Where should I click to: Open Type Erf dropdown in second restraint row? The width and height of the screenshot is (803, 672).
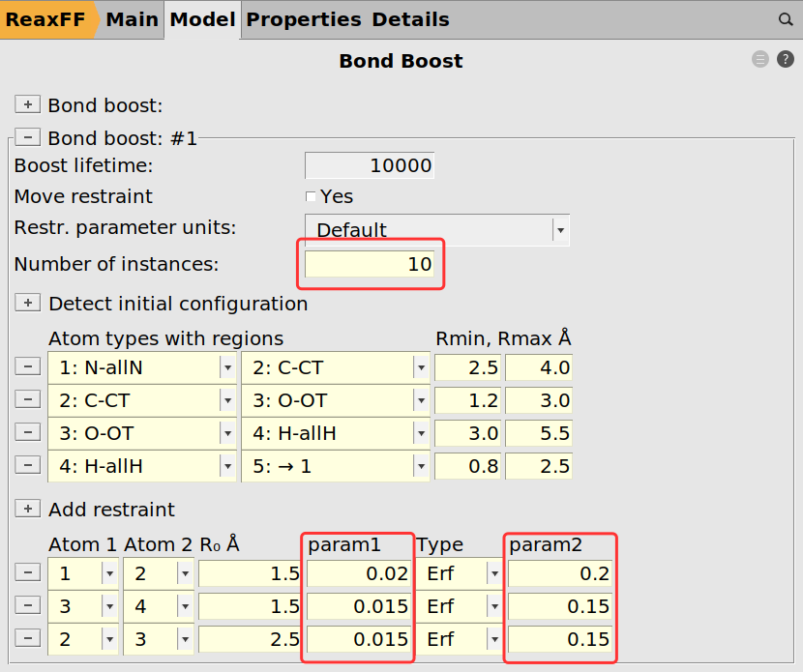pyautogui.click(x=460, y=606)
